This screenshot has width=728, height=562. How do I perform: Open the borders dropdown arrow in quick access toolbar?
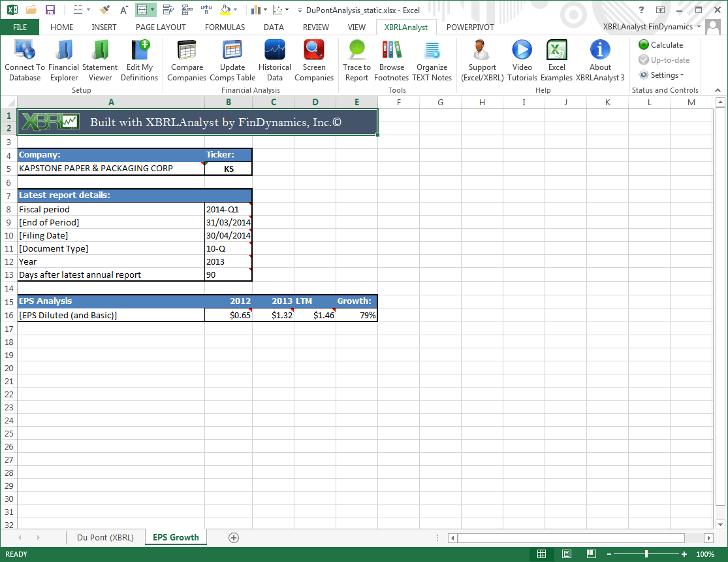89,10
